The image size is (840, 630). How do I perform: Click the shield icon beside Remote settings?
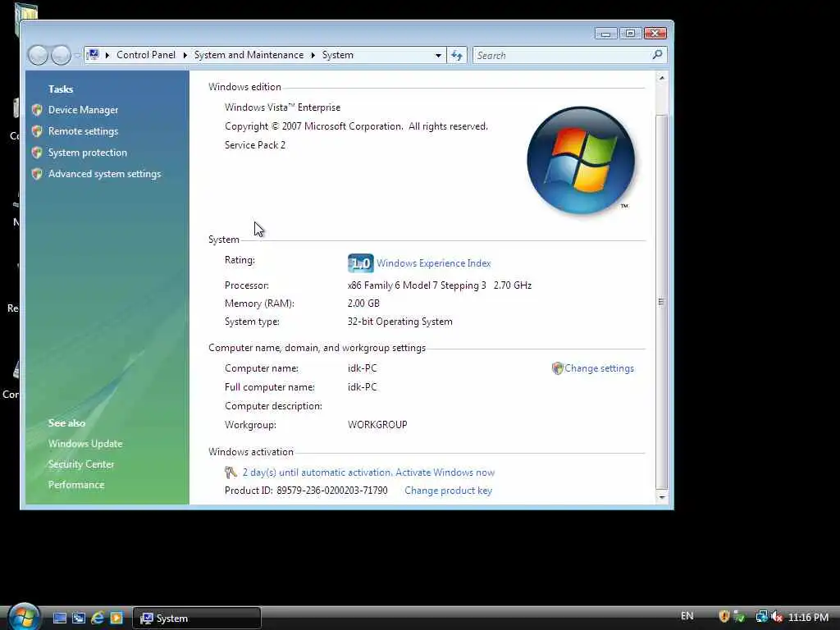pos(37,131)
